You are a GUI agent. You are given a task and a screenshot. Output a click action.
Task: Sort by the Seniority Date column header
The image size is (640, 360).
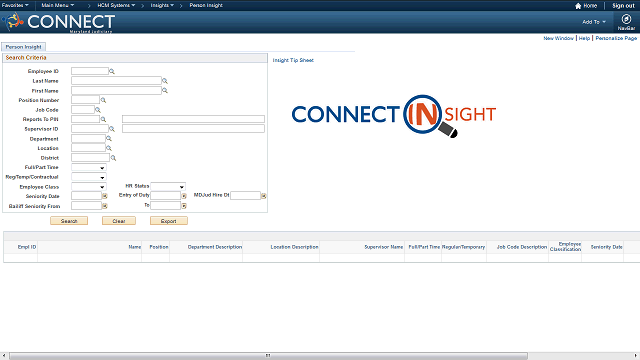[607, 247]
